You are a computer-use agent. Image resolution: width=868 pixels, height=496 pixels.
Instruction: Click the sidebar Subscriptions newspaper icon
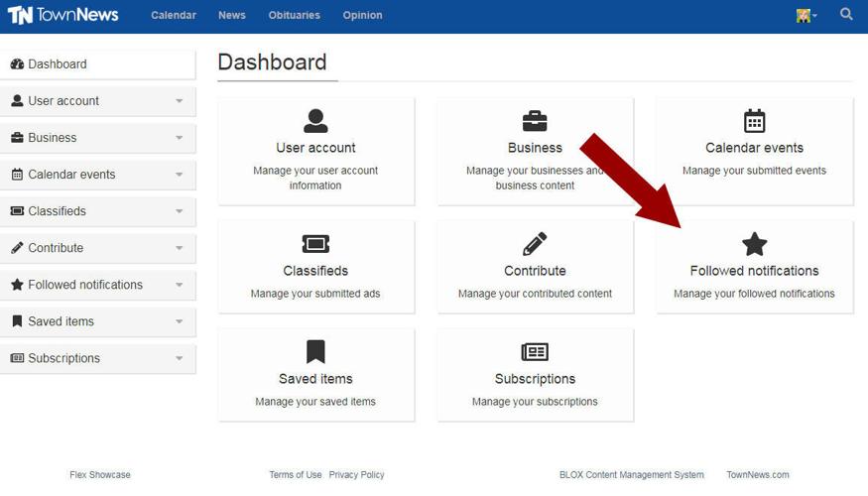[17, 358]
